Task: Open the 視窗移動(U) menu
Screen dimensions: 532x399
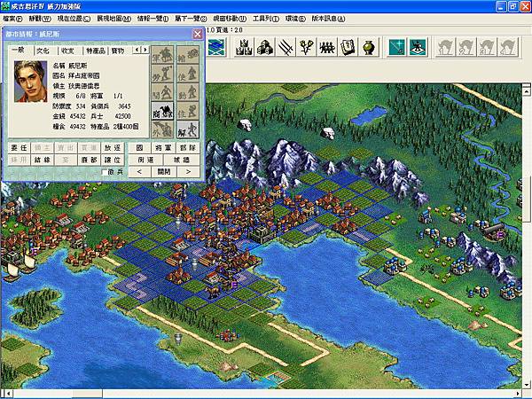Action: 230,19
